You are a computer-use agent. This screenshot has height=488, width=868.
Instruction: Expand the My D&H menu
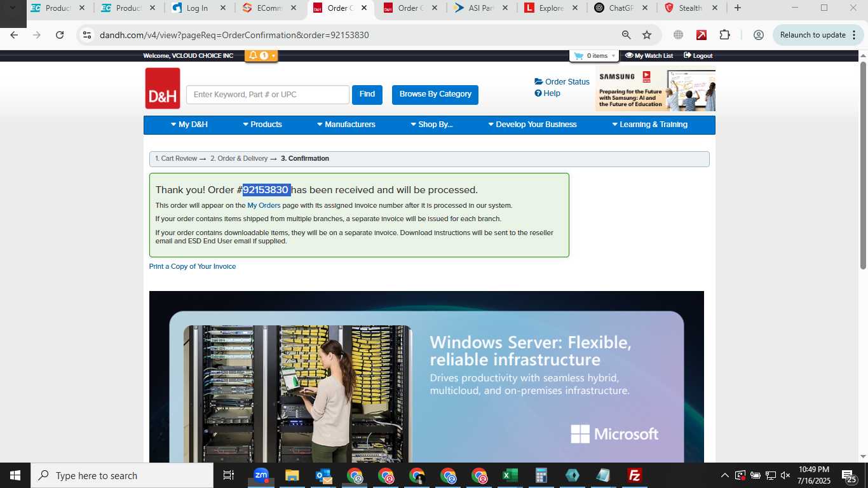189,125
